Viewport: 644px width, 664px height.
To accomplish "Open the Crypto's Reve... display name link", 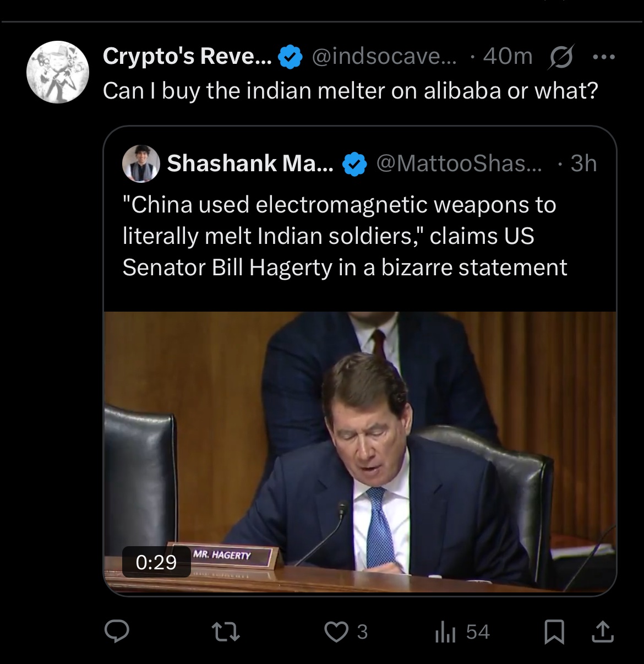I will [x=187, y=56].
